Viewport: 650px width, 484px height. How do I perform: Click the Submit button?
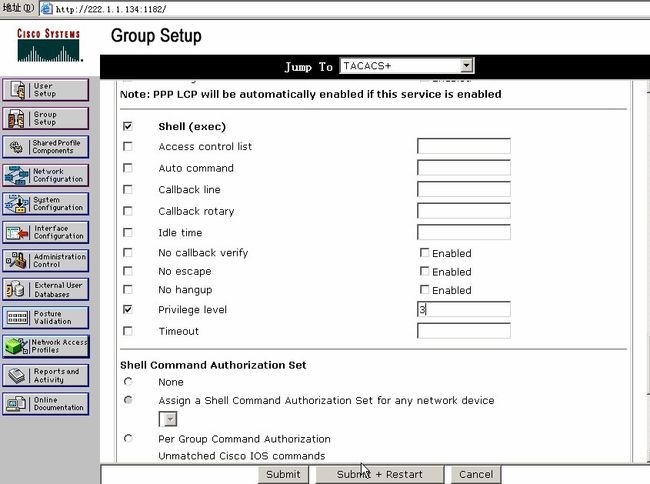pos(283,474)
